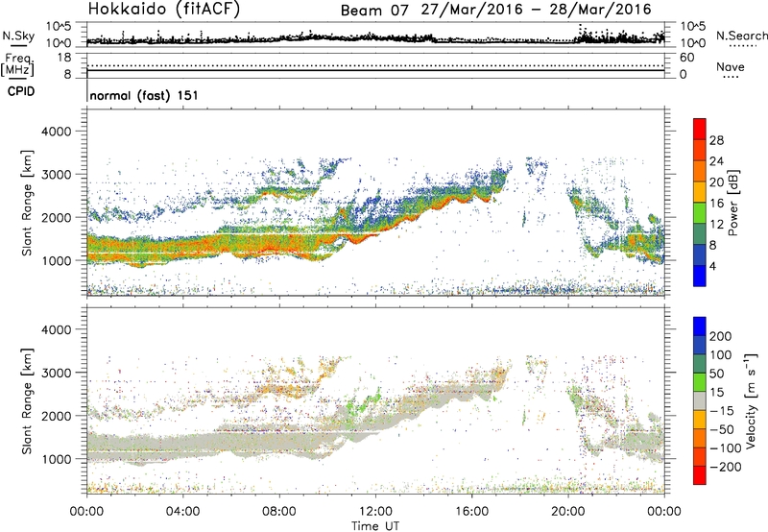This screenshot has width=768, height=532.
Task: Click the power panel 'Slant Range [km]' label
Action: (27, 203)
